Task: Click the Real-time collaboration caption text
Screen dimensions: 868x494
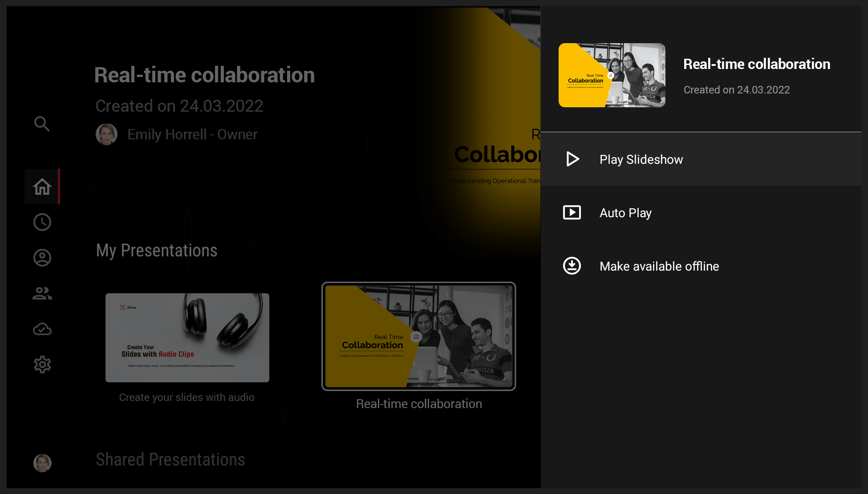Action: pos(419,404)
